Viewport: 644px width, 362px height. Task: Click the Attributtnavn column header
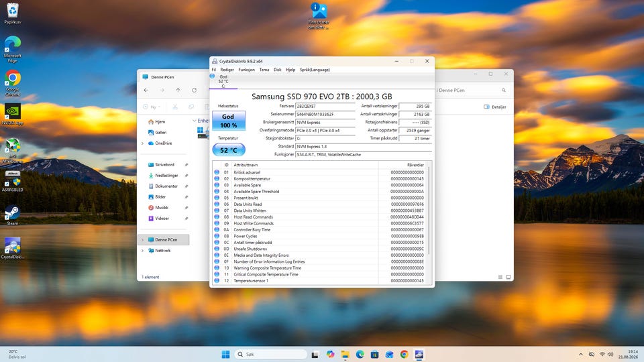click(x=305, y=165)
